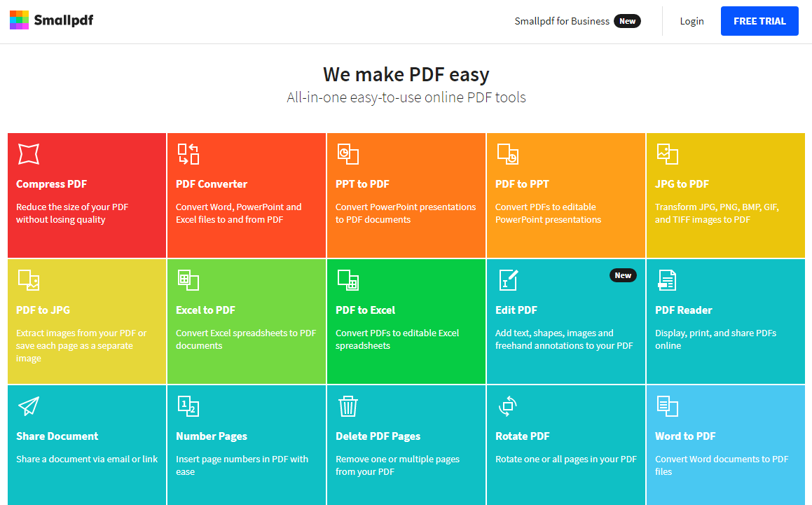Start the FREE TRIAL
The height and width of the screenshot is (505, 812).
click(x=759, y=21)
